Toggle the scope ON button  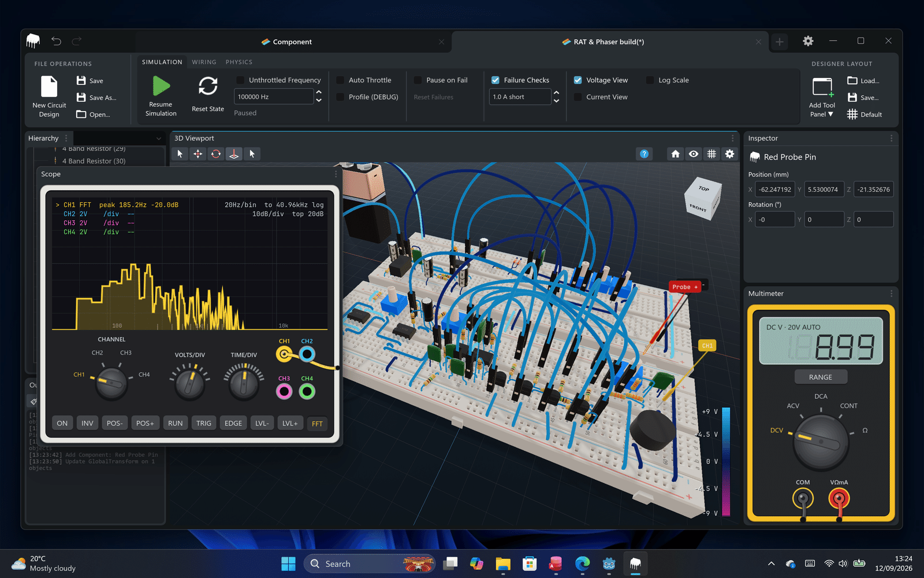pyautogui.click(x=62, y=423)
